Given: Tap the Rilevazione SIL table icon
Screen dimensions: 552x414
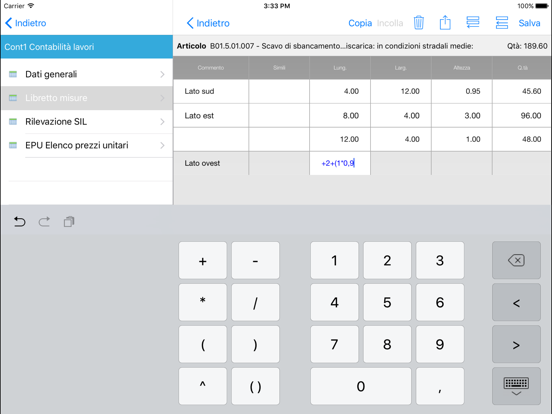Looking at the screenshot, I should 13,122.
